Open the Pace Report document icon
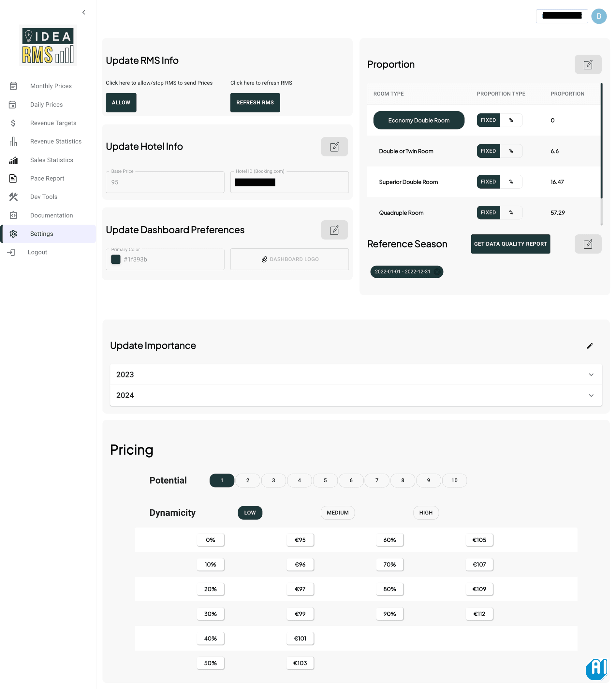Screen dimensions: 616x689 [x=14, y=178]
